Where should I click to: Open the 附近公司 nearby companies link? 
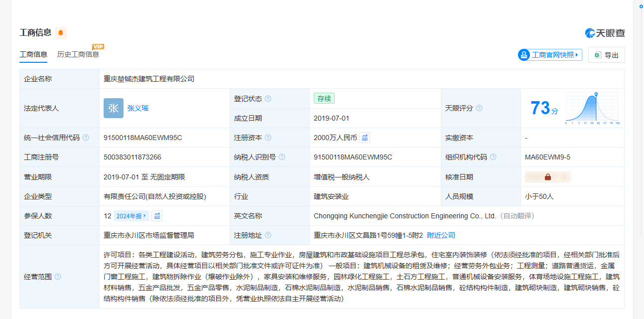[441, 235]
